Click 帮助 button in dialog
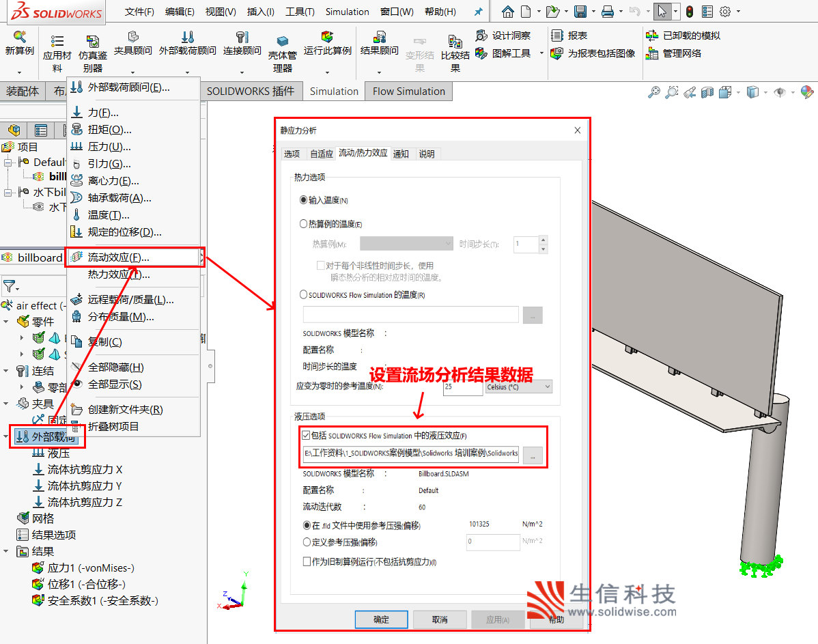This screenshot has width=818, height=644. point(556,619)
